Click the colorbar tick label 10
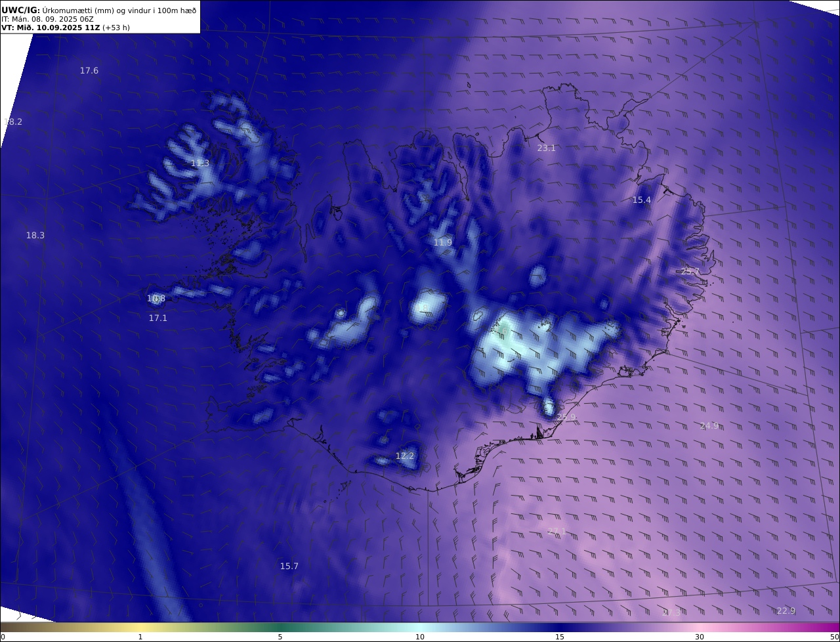The height and width of the screenshot is (642, 840). coord(420,637)
